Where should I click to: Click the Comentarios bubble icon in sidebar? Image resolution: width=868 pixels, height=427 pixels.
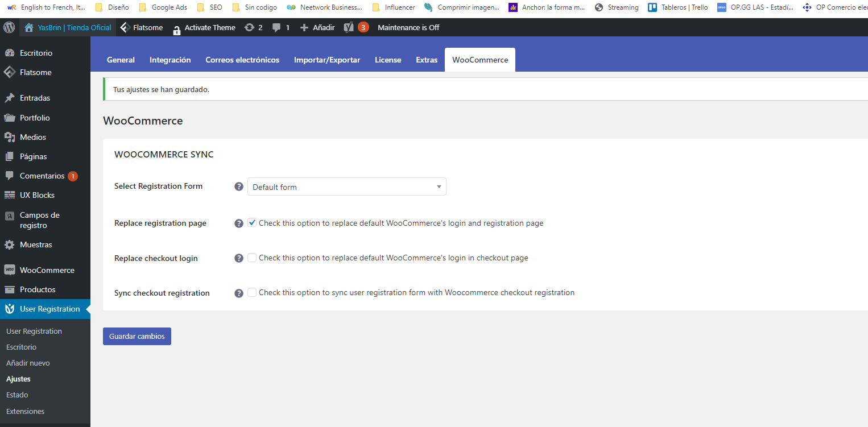coord(10,176)
